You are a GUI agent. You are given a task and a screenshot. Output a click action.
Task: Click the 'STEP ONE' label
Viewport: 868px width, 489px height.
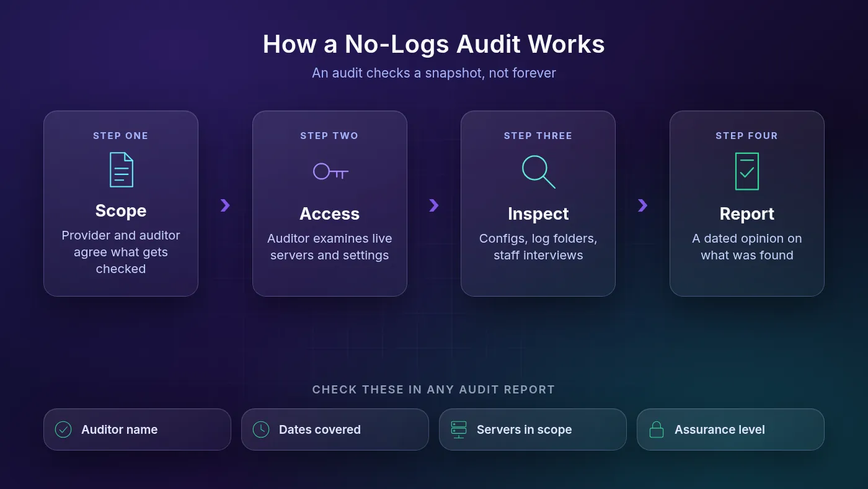[x=121, y=136]
